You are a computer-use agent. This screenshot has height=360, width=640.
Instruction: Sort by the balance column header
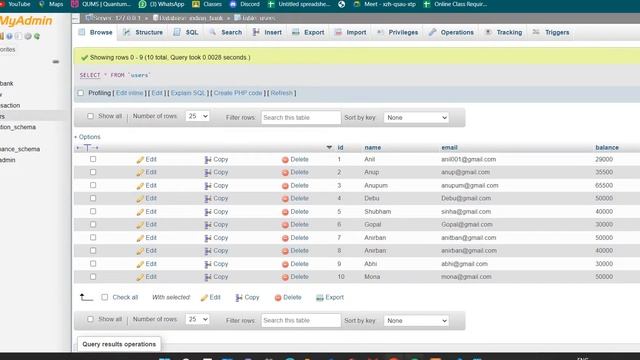click(607, 147)
